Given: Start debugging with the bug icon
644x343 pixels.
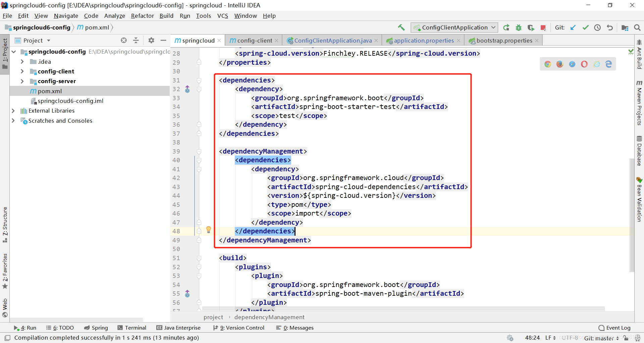Looking at the screenshot, I should click(519, 27).
